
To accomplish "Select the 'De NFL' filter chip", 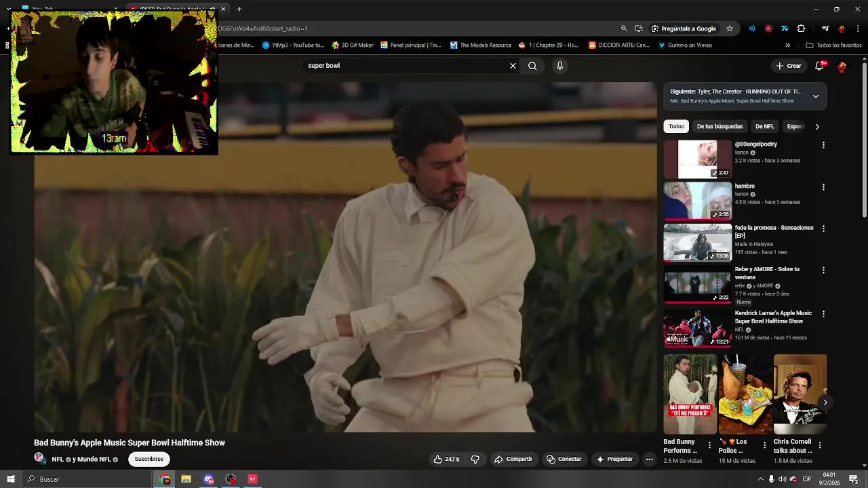I will [764, 126].
